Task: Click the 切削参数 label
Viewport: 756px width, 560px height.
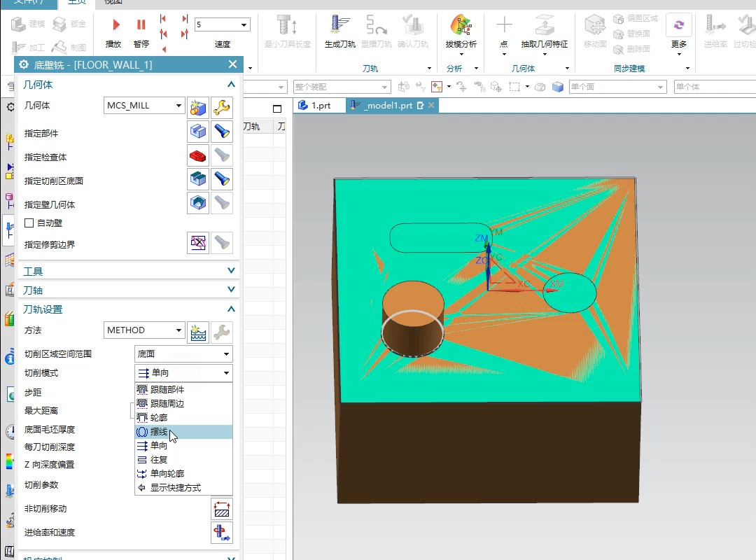Action: coord(41,485)
